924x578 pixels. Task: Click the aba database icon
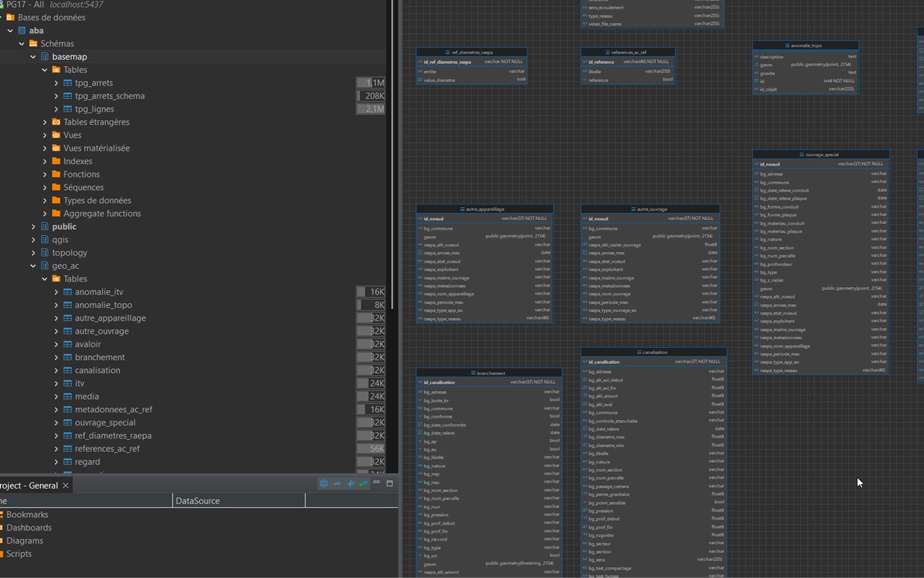[x=22, y=30]
